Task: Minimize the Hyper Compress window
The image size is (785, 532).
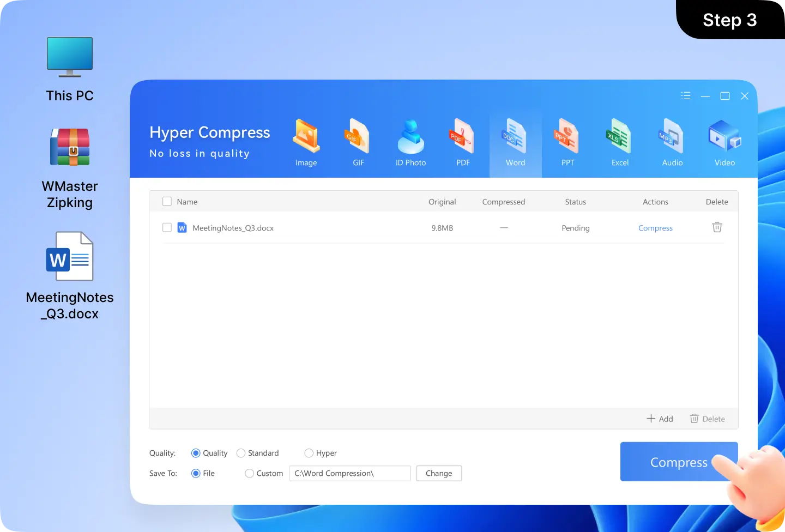Action: click(x=705, y=96)
